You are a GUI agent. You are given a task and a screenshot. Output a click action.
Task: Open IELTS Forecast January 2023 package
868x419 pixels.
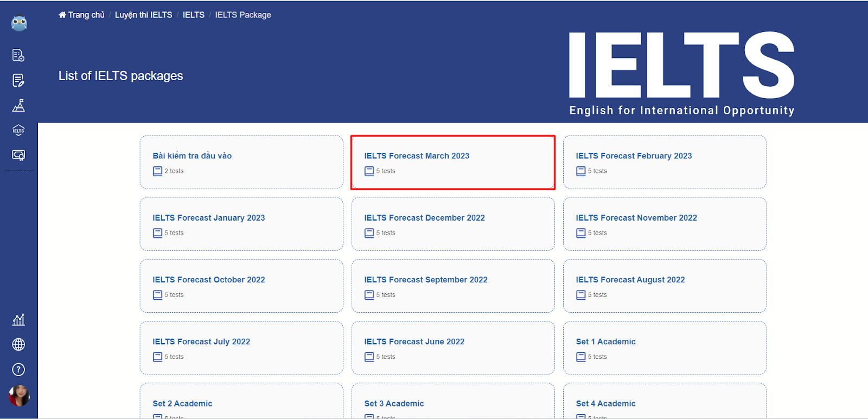tap(241, 224)
